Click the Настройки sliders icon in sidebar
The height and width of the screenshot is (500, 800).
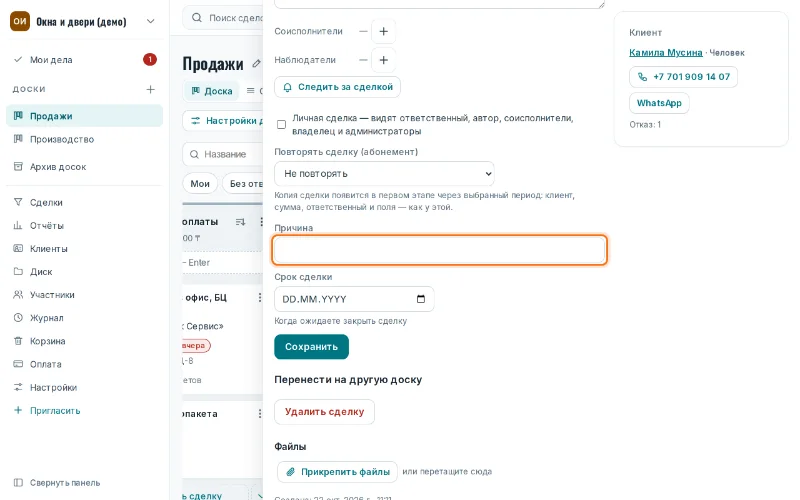[x=18, y=387]
